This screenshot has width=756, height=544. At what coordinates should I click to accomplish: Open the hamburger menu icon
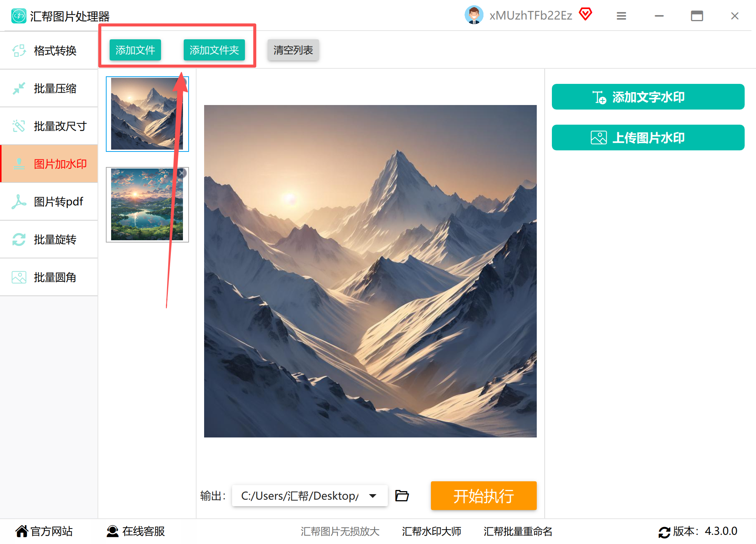pos(621,16)
